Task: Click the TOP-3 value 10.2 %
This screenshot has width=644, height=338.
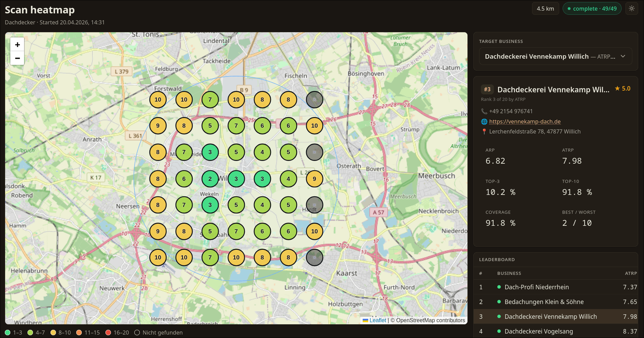Action: click(500, 192)
